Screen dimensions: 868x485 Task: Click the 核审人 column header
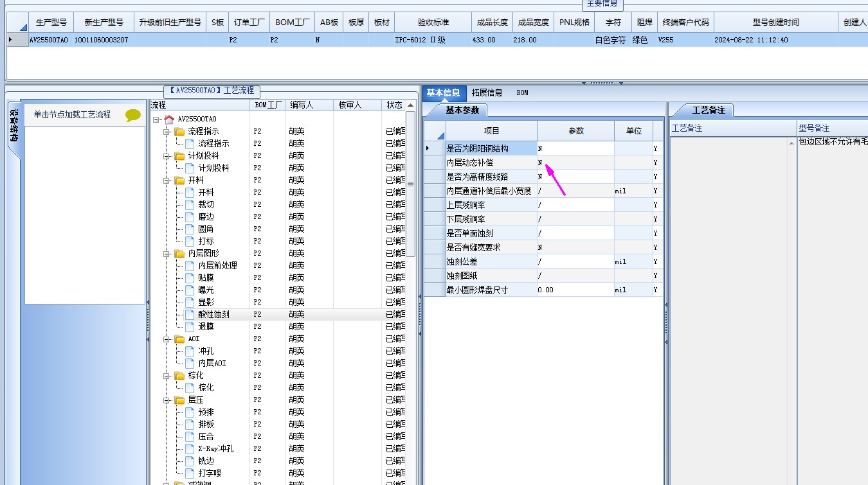[x=357, y=105]
